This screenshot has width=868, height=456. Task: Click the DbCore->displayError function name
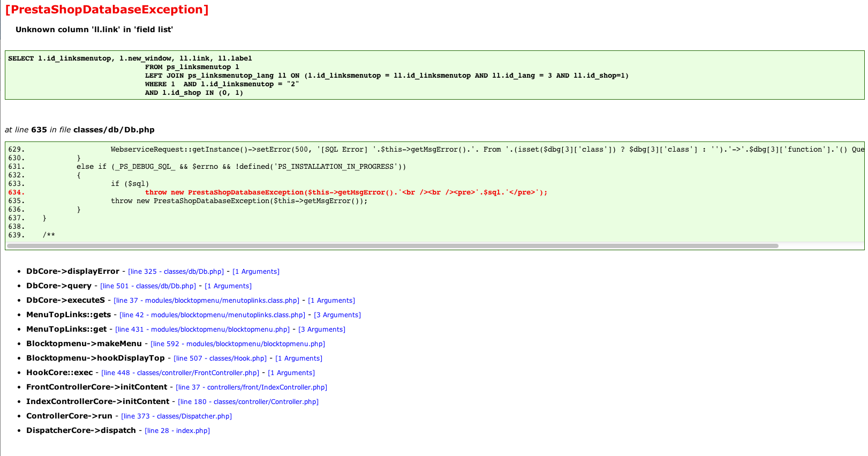73,272
